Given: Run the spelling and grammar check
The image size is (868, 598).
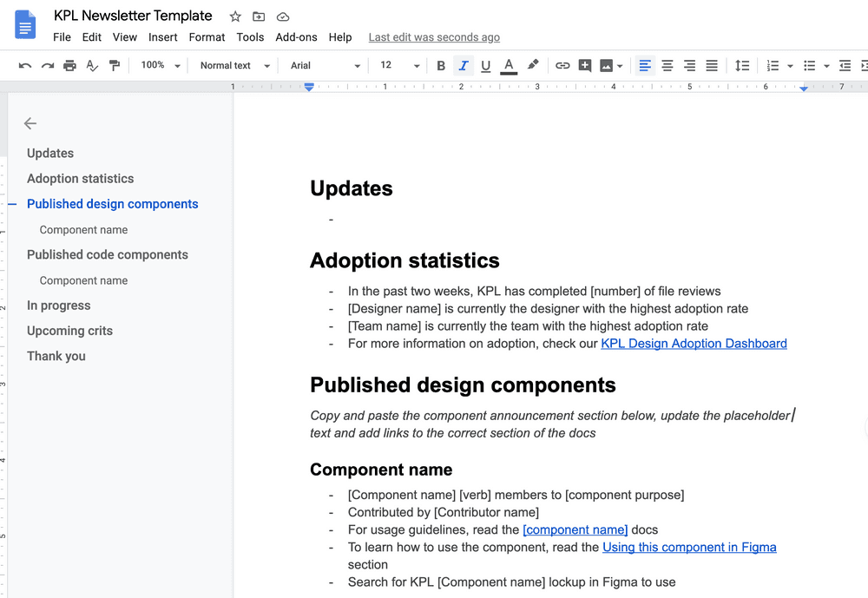Looking at the screenshot, I should click(91, 65).
